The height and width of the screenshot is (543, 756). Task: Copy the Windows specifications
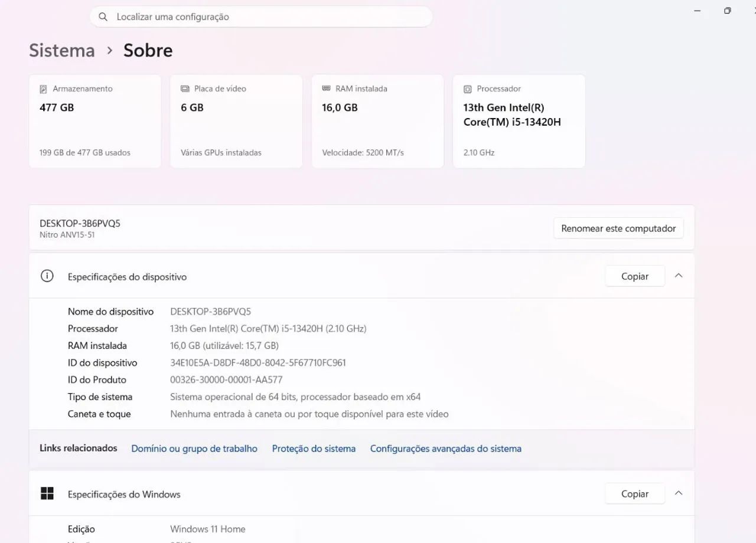coord(635,494)
